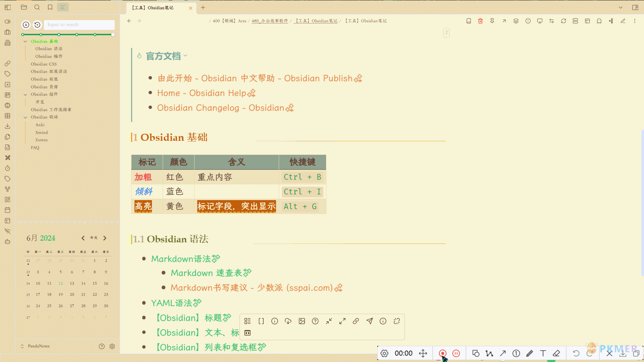Viewport: 644px width, 362px height.
Task: Click the layers stack icon in header
Action: [516, 21]
